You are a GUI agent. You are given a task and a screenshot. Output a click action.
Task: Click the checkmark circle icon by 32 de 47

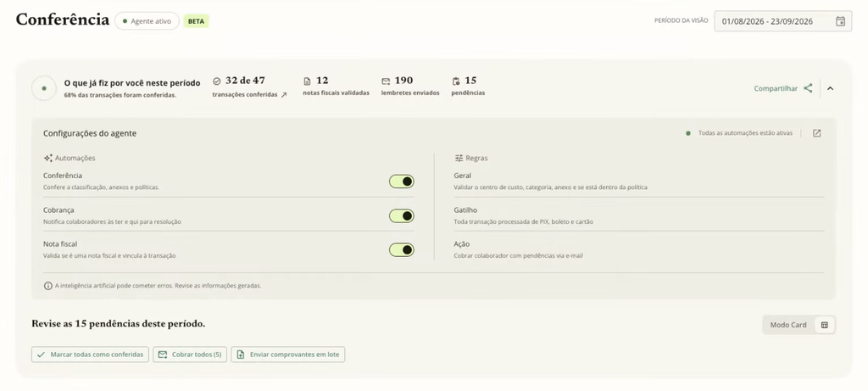pyautogui.click(x=216, y=81)
